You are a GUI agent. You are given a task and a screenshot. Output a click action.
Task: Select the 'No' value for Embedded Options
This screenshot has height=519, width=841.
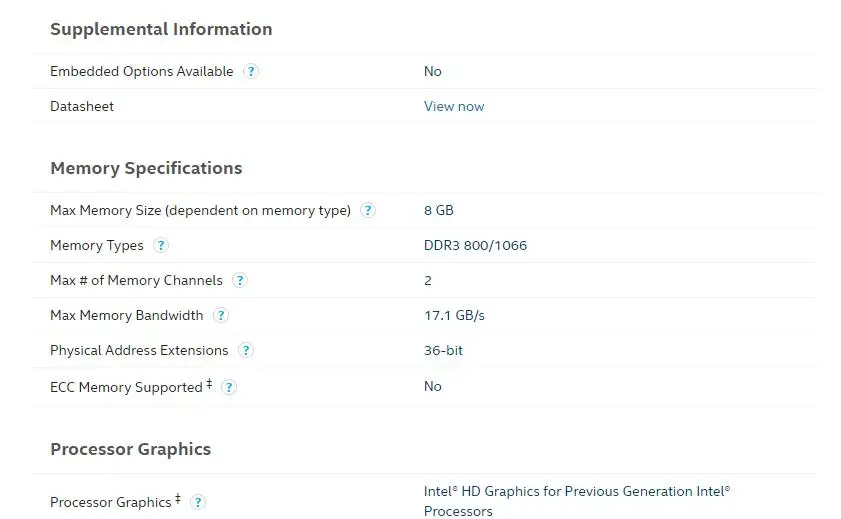click(x=432, y=71)
